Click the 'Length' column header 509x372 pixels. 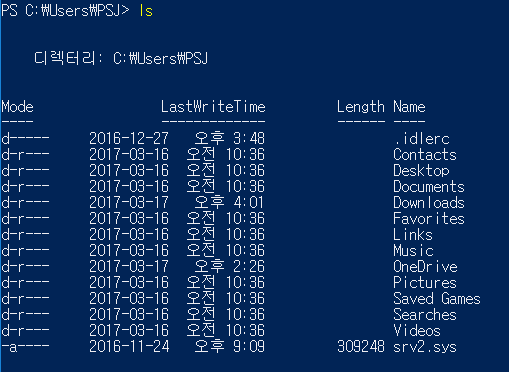click(x=361, y=107)
